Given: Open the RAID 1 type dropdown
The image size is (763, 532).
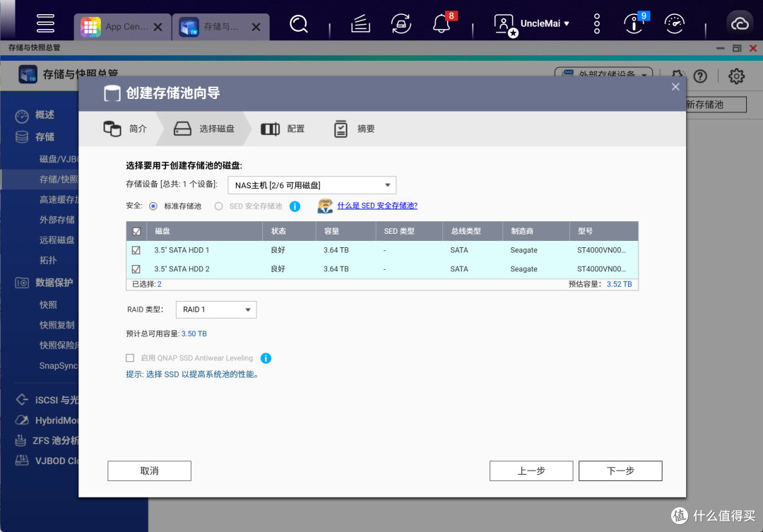Looking at the screenshot, I should 215,309.
